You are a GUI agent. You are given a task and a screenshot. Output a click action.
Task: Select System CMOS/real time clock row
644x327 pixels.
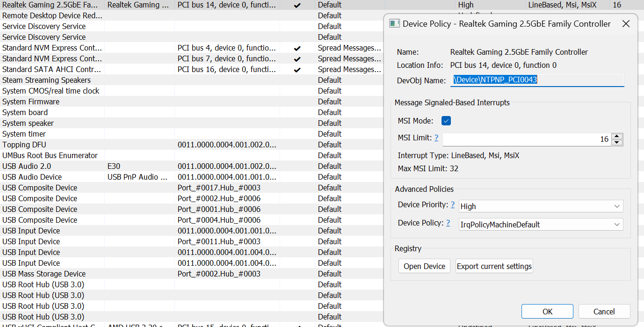coord(192,91)
